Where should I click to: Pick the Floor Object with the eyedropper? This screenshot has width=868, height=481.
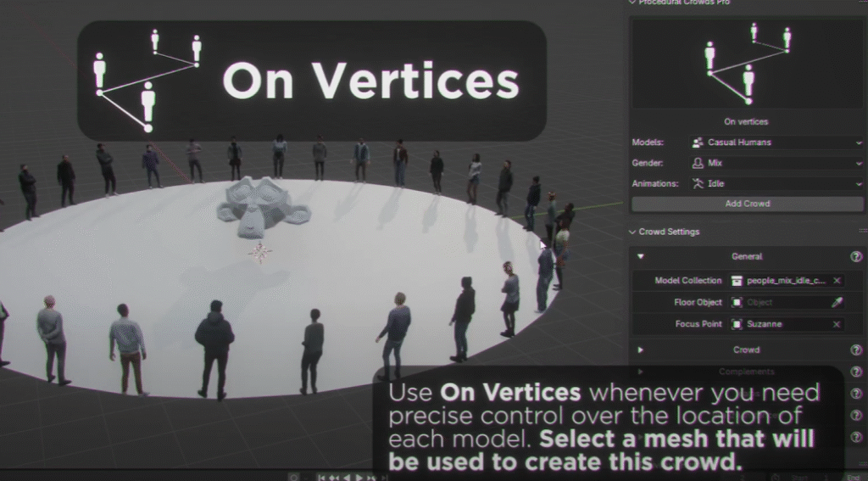(x=837, y=302)
